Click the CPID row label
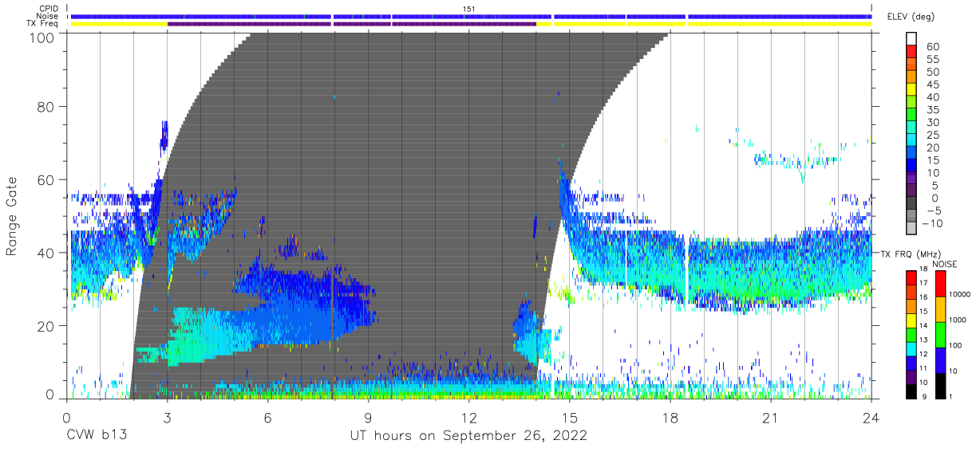Viewport: 980px width, 452px height. click(x=47, y=8)
